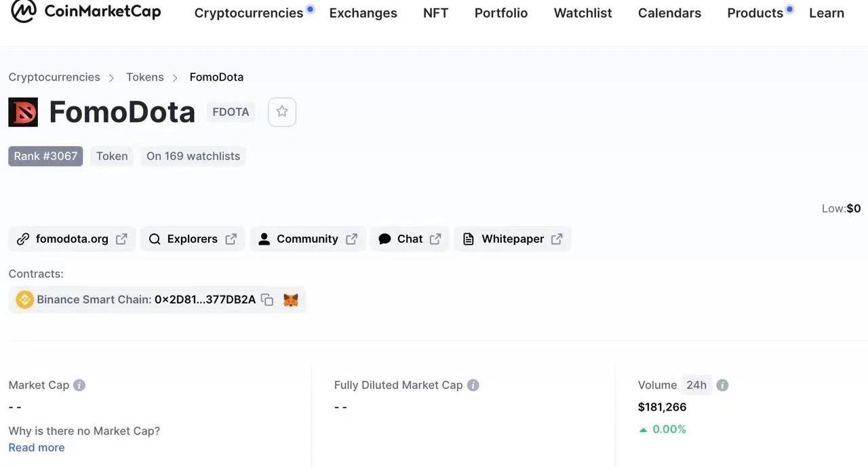This screenshot has width=868, height=467.
Task: Select the 24h volume period selector
Action: click(x=696, y=385)
